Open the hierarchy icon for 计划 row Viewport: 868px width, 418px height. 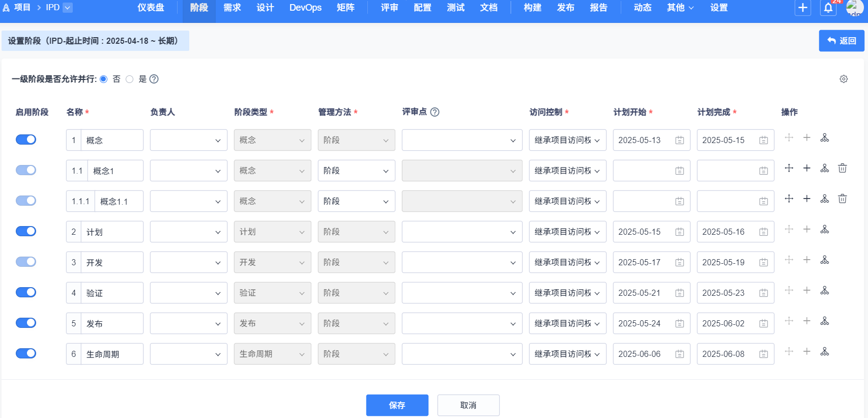coord(824,230)
